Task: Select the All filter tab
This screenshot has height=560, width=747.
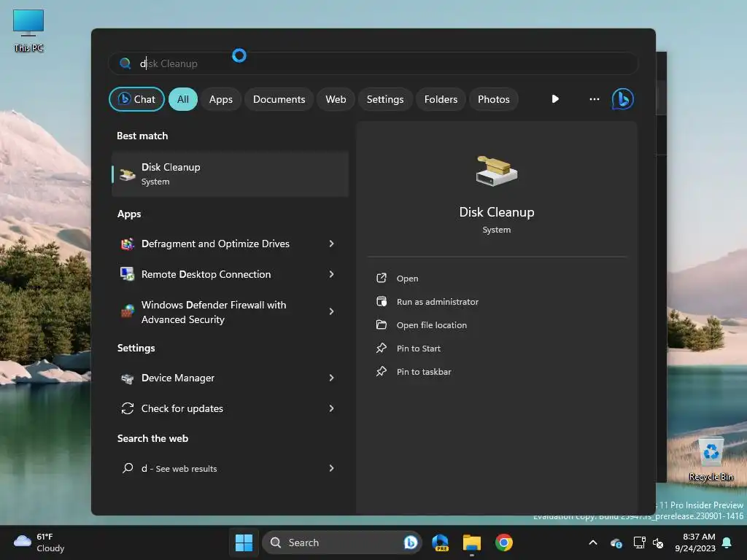Action: (183, 99)
